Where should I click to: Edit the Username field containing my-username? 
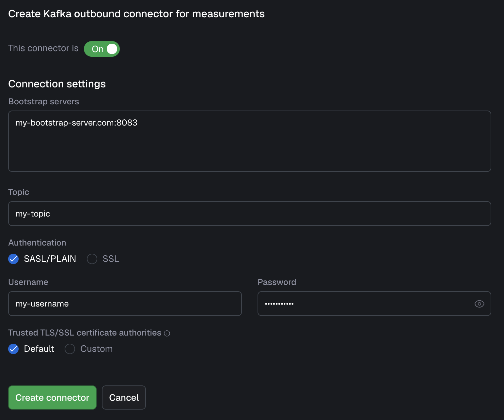[x=125, y=304]
